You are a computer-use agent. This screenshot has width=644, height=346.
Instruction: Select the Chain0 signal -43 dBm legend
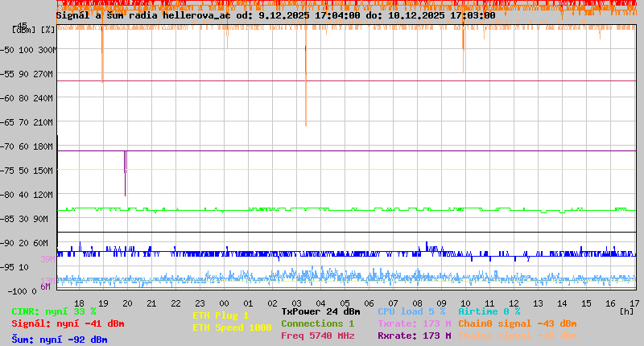(x=518, y=323)
